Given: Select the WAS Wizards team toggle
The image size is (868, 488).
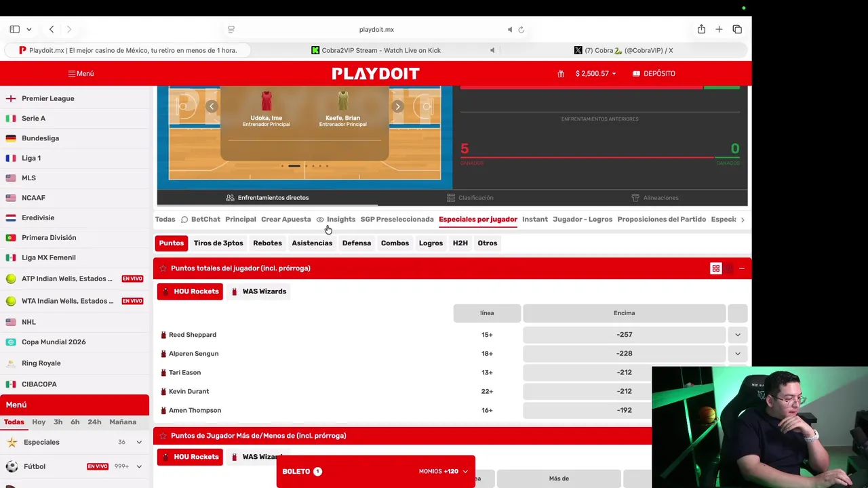Looking at the screenshot, I should click(x=258, y=291).
